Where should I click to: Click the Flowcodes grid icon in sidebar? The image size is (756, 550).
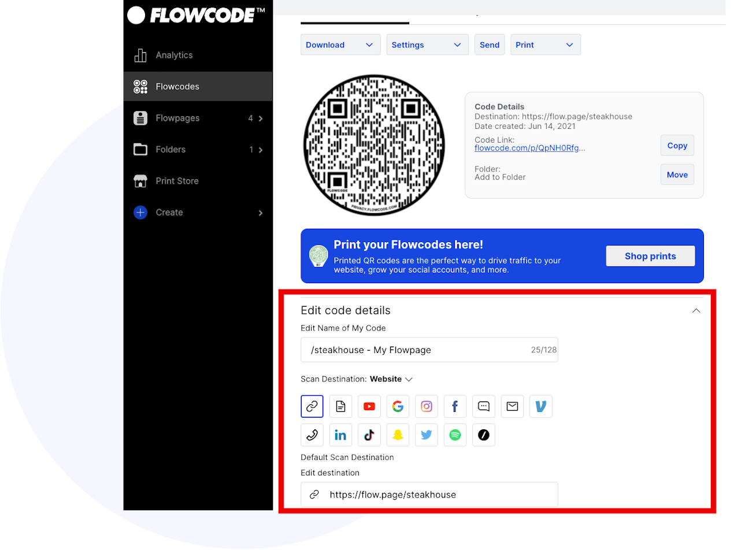140,87
